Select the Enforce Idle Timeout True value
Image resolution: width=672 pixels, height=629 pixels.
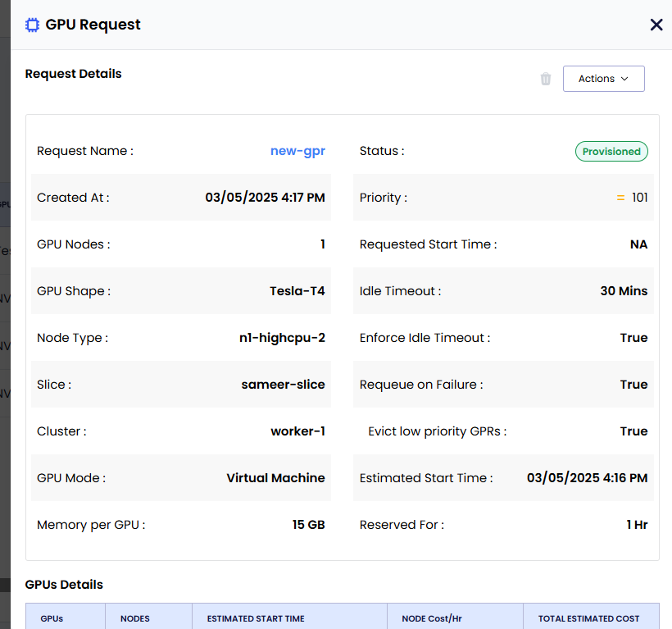point(633,338)
